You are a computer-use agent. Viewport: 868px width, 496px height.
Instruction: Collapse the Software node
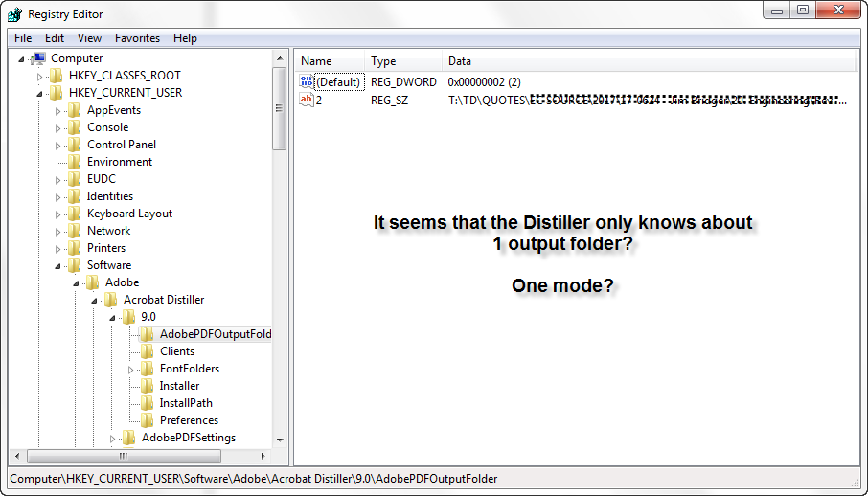pyautogui.click(x=57, y=266)
